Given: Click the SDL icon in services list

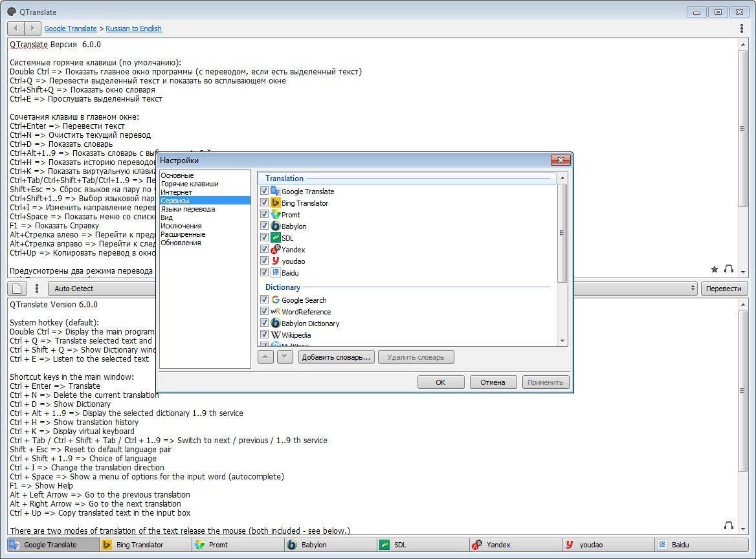Looking at the screenshot, I should (x=275, y=237).
